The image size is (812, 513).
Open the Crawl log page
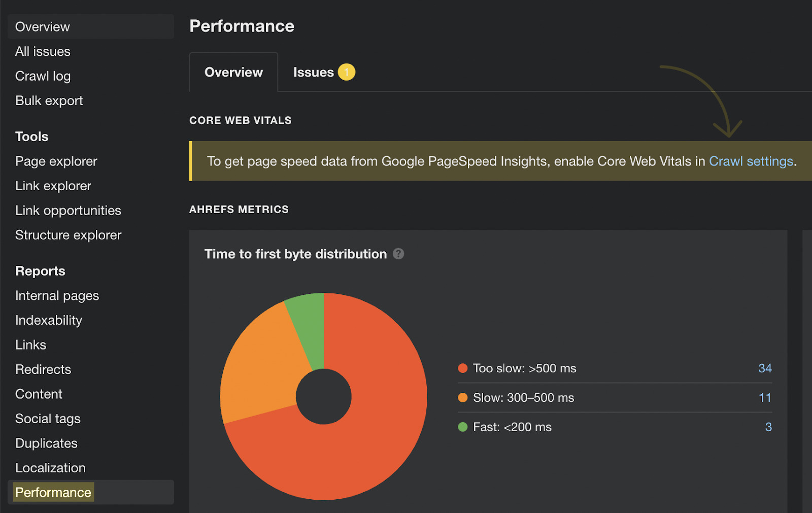click(x=43, y=76)
